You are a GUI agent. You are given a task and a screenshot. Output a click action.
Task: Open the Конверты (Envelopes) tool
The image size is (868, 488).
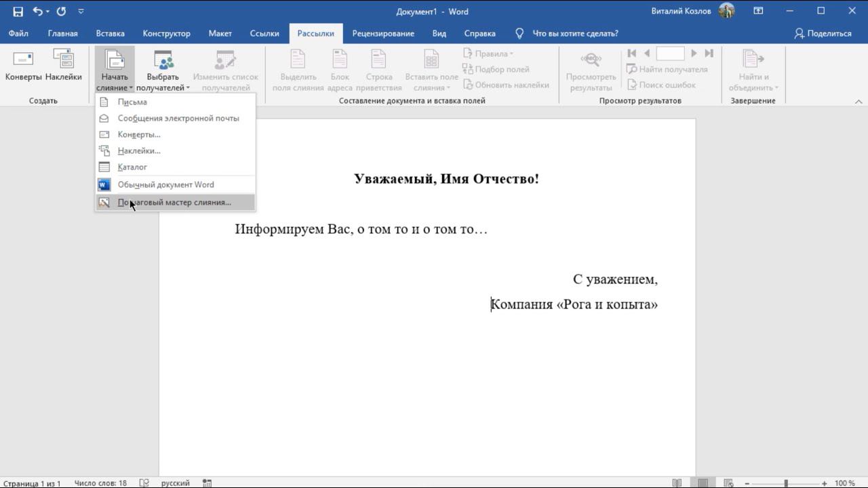[24, 66]
